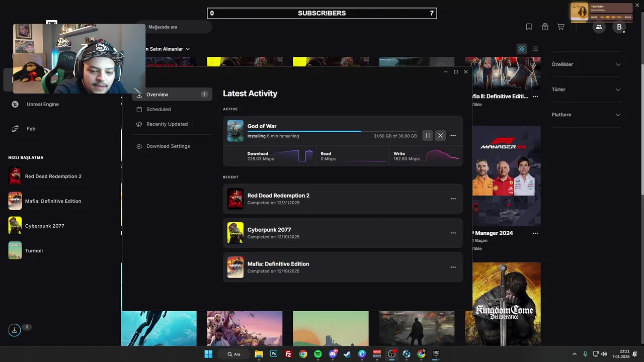
Task: Cancel the God of War download
Action: point(440,135)
